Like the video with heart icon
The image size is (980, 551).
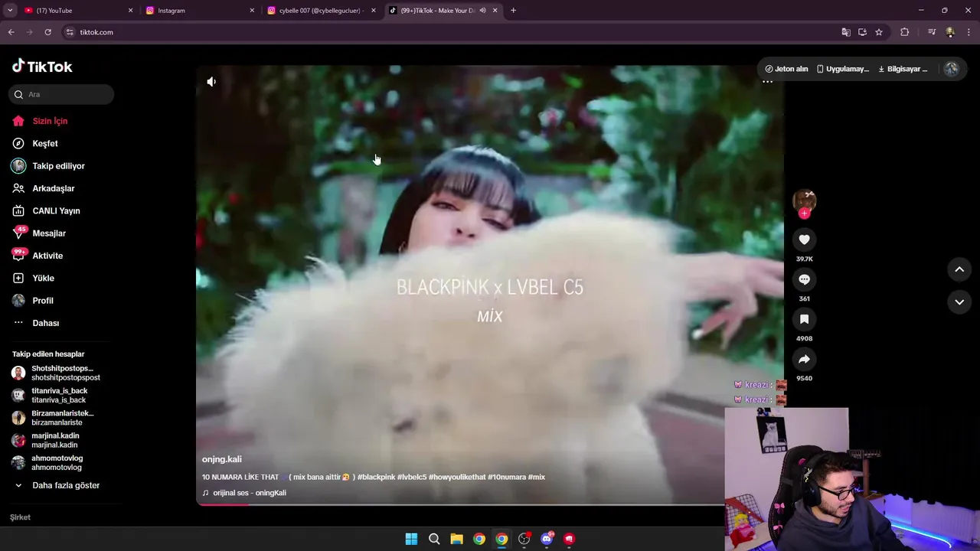point(804,240)
